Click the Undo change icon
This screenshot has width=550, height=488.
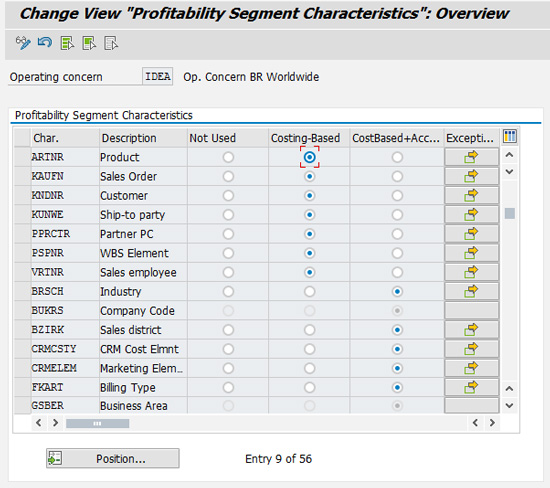(45, 43)
